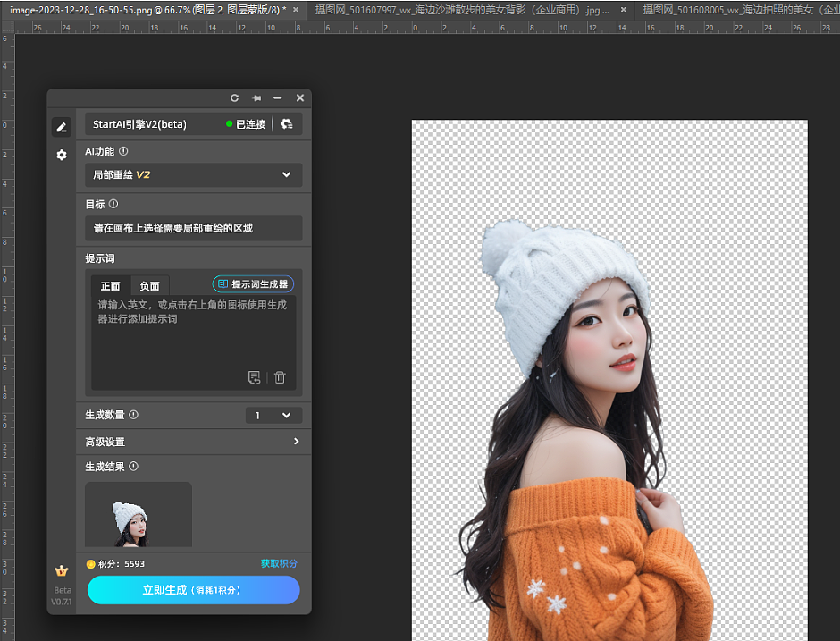Viewport: 840px width, 641px height.
Task: Refresh the StartAI plugin panel
Action: tap(234, 98)
